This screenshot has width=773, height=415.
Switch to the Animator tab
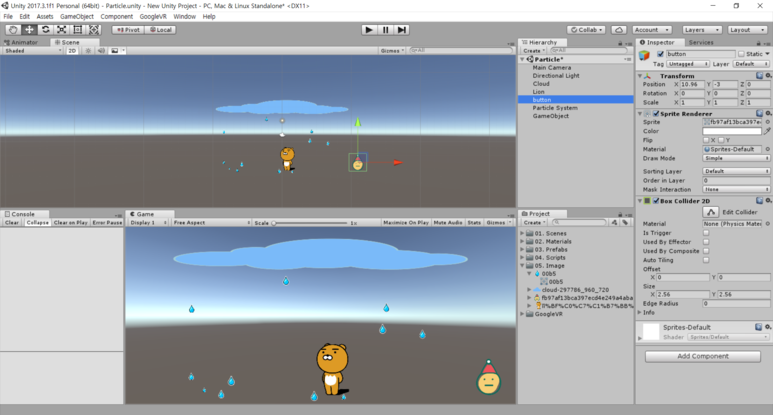click(21, 42)
